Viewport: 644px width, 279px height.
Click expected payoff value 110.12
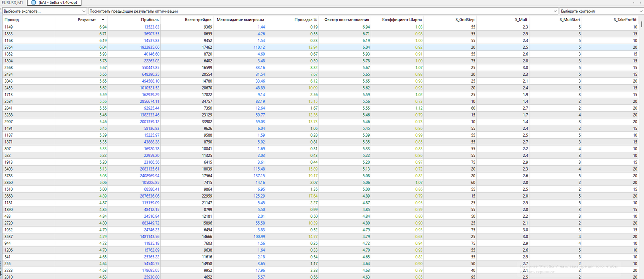(259, 47)
